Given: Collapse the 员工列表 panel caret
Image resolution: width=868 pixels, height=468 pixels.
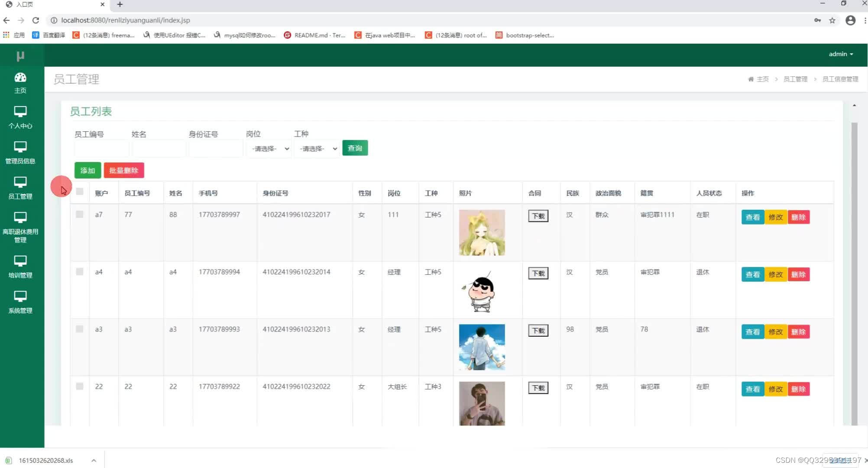Looking at the screenshot, I should (854, 105).
